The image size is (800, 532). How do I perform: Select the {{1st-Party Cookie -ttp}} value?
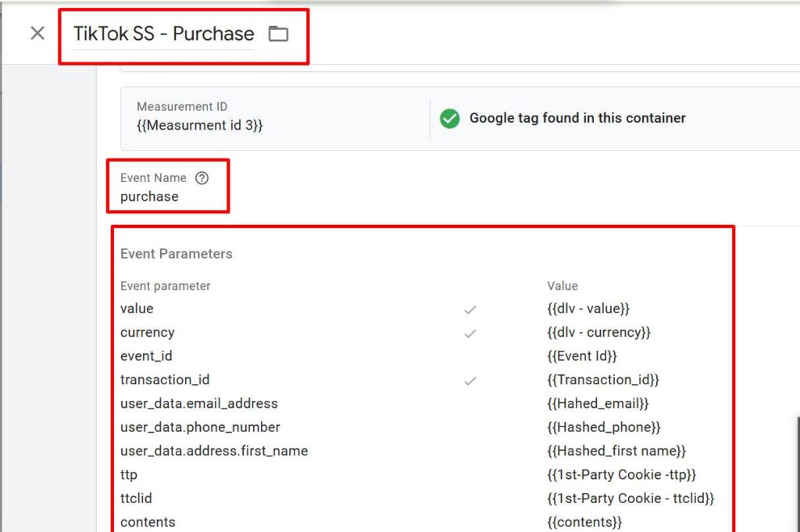[621, 475]
